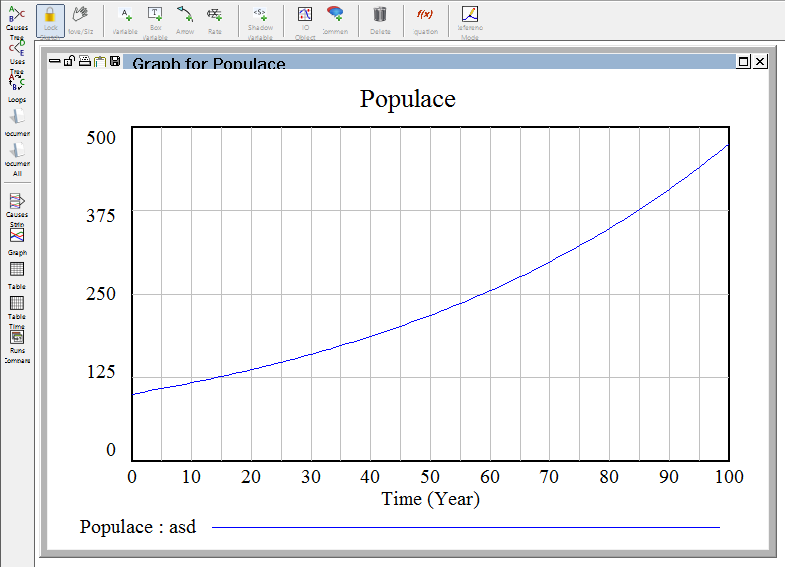Screen dimensions: 785x567
Task: Save the graph with floppy disk icon
Action: pos(116,63)
